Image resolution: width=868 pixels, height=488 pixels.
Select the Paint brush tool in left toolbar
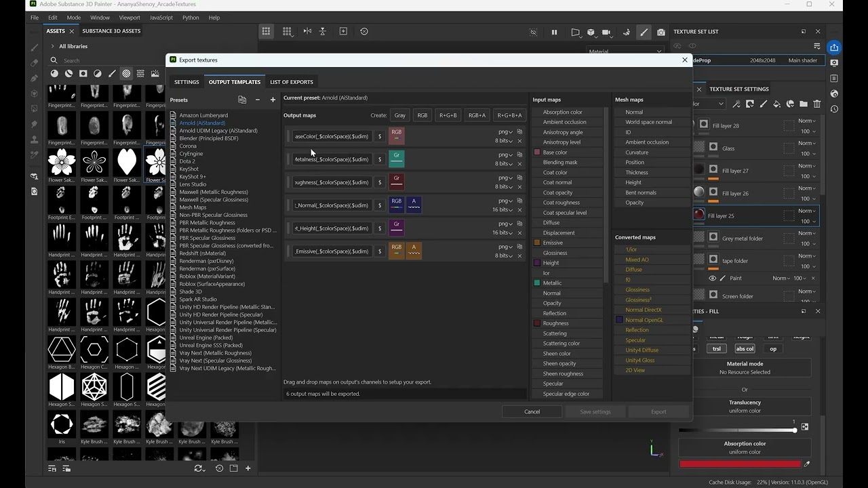(x=35, y=48)
